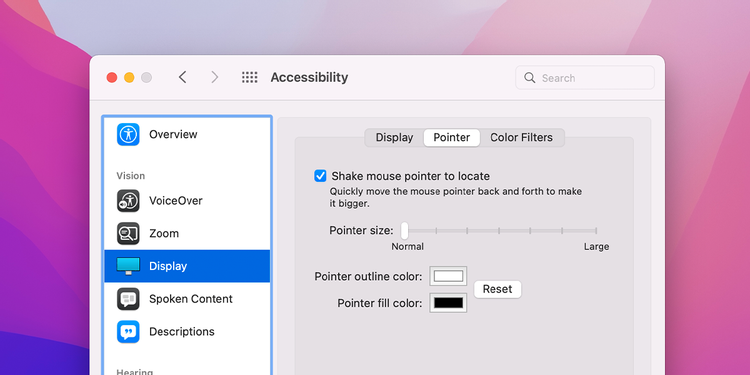The image size is (750, 375).
Task: Go back with the left chevron
Action: [182, 77]
